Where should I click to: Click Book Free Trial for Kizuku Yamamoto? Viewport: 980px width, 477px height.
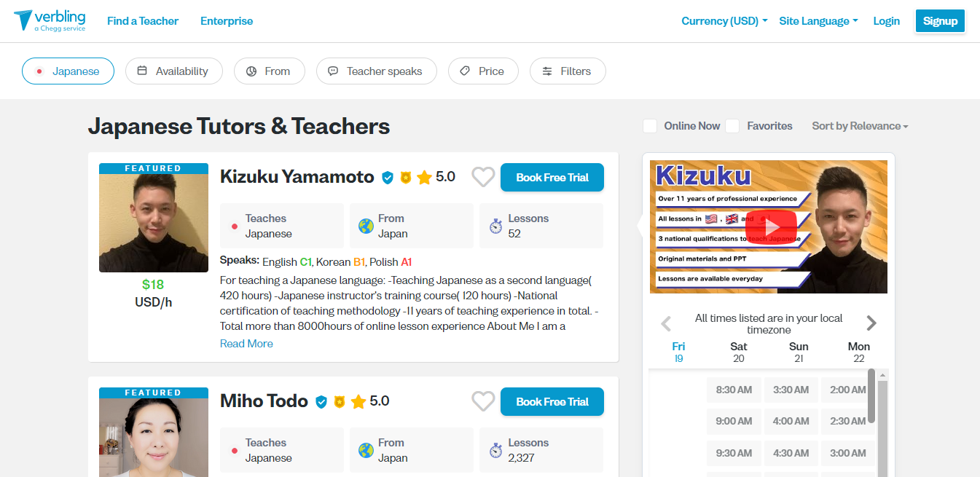point(552,178)
